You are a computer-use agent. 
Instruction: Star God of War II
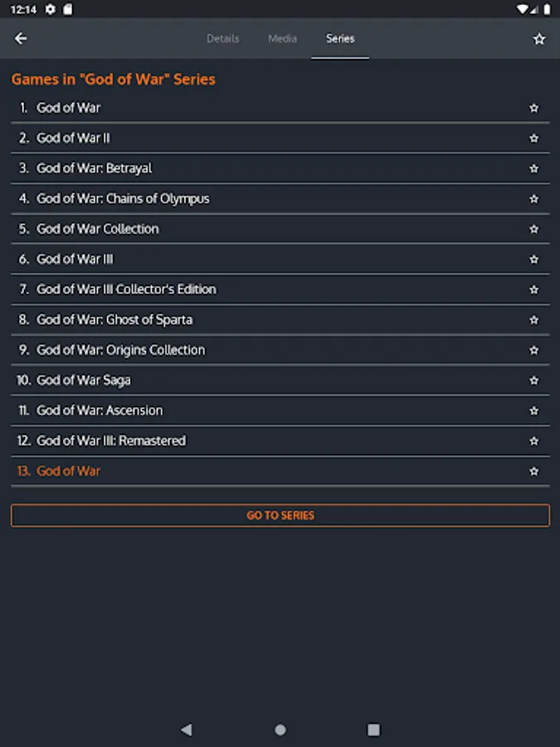(x=533, y=139)
